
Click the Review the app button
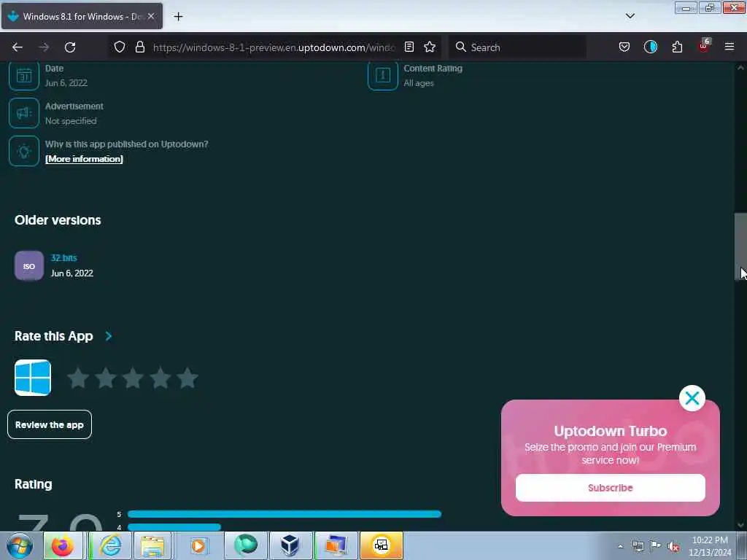[x=50, y=425]
